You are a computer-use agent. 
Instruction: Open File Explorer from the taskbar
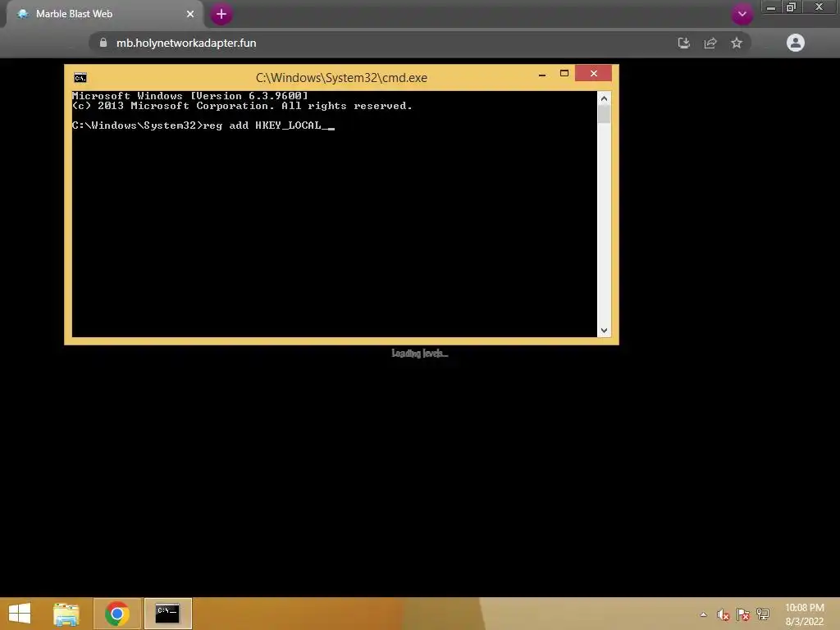point(66,614)
